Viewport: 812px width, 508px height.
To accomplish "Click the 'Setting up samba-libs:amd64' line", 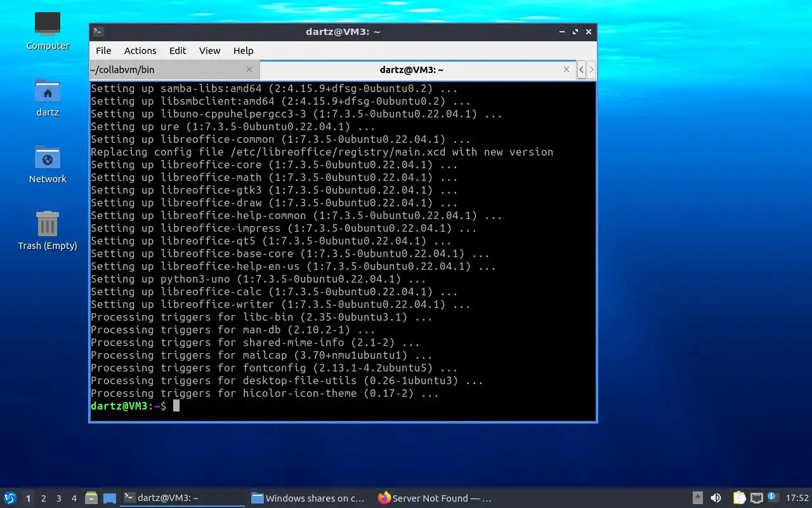I will pos(274,88).
